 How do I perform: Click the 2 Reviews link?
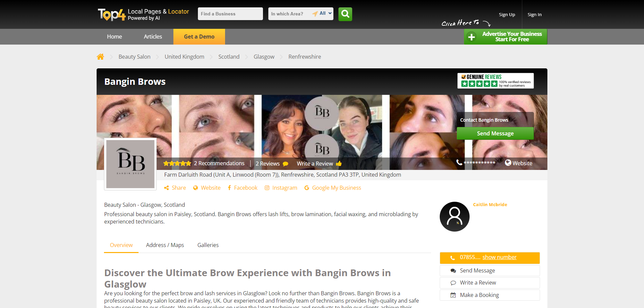[268, 164]
